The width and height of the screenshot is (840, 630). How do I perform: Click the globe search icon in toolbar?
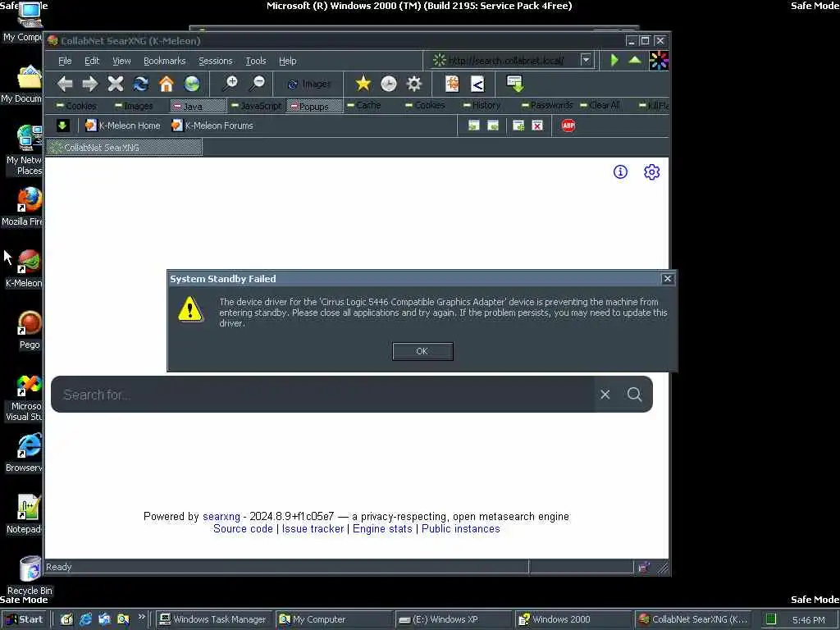point(192,84)
